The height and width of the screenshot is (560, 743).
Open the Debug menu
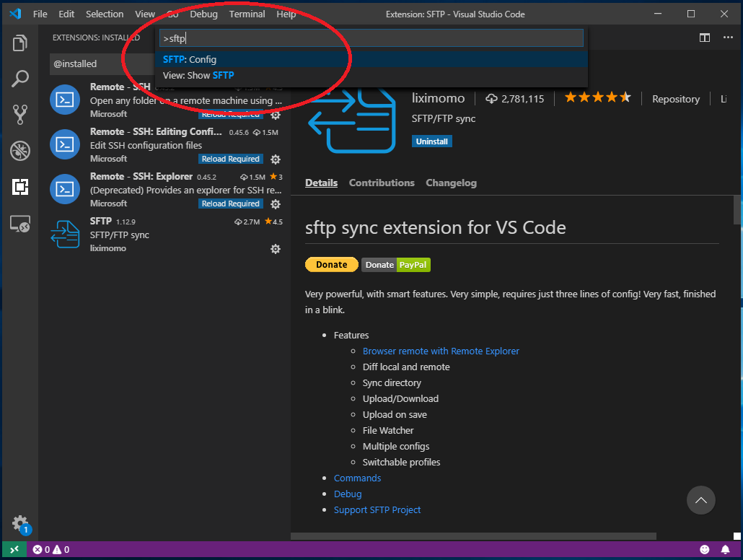(203, 14)
